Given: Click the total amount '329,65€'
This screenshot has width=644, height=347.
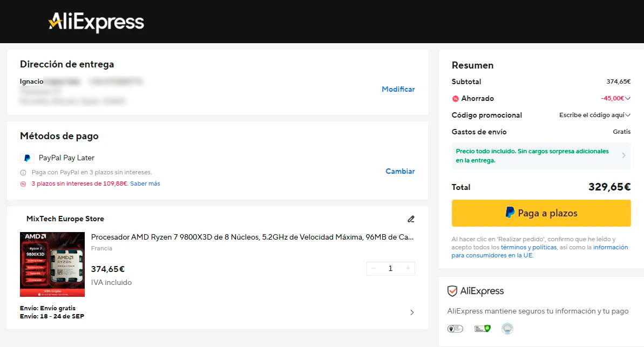Looking at the screenshot, I should coord(609,187).
